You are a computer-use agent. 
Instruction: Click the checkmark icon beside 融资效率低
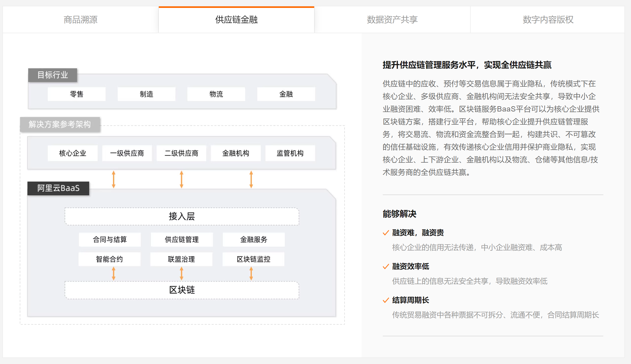tap(386, 266)
